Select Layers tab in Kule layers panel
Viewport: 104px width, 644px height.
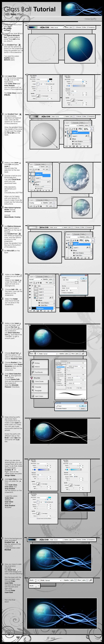pos(32,277)
